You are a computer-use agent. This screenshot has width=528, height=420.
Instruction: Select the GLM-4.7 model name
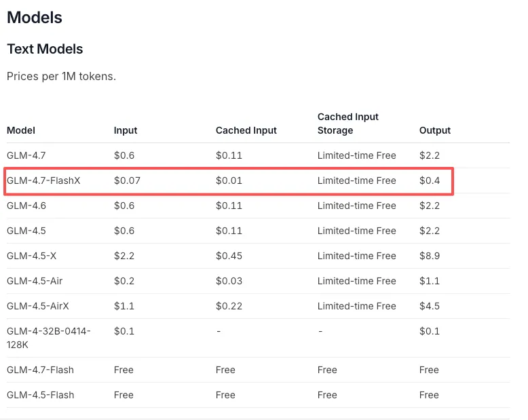pyautogui.click(x=26, y=155)
